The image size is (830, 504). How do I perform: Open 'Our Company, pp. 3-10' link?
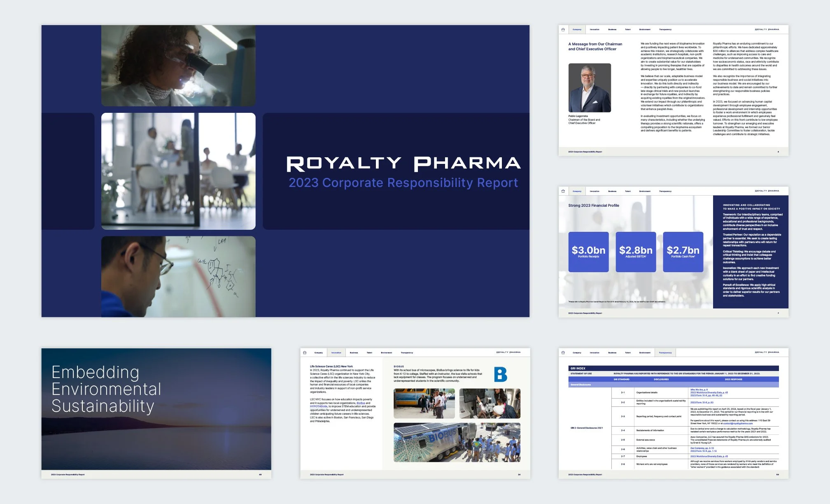(x=702, y=448)
